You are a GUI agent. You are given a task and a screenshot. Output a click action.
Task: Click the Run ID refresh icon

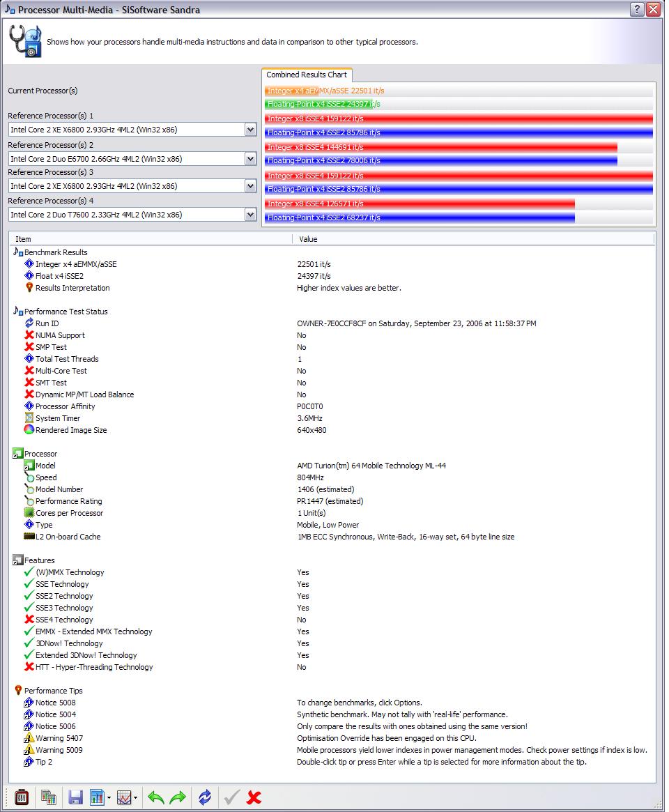pyautogui.click(x=29, y=323)
